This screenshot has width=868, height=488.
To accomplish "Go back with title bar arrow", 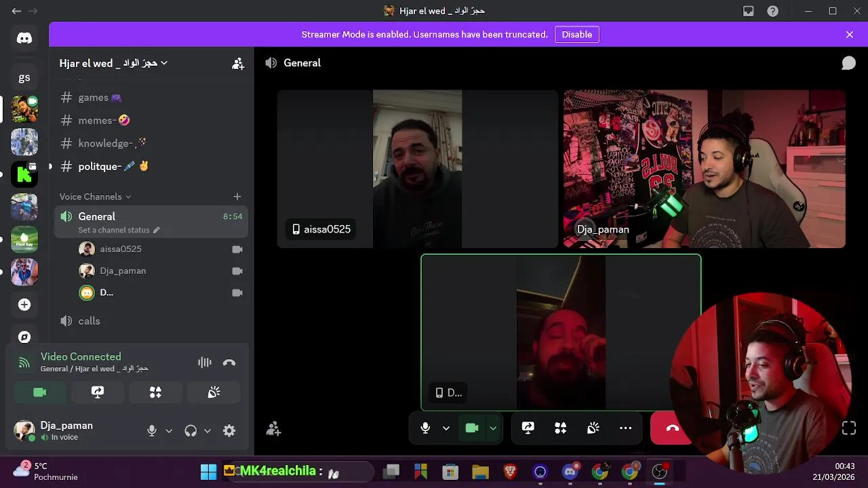I will pyautogui.click(x=16, y=11).
